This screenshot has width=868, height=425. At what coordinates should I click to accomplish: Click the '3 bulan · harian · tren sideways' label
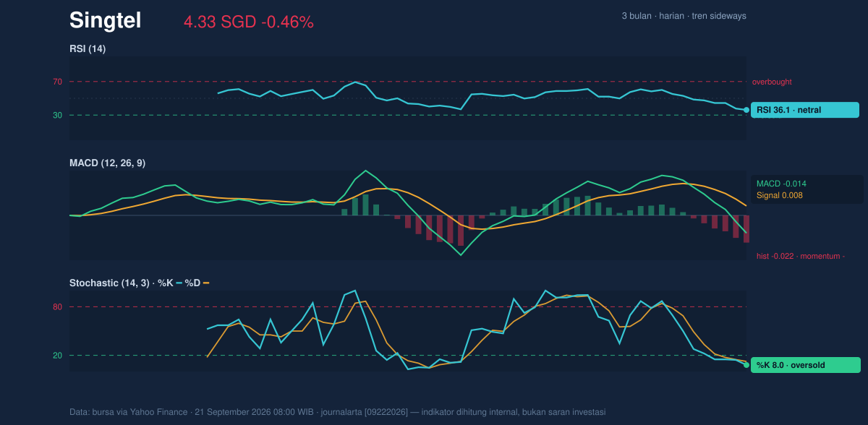(x=684, y=16)
